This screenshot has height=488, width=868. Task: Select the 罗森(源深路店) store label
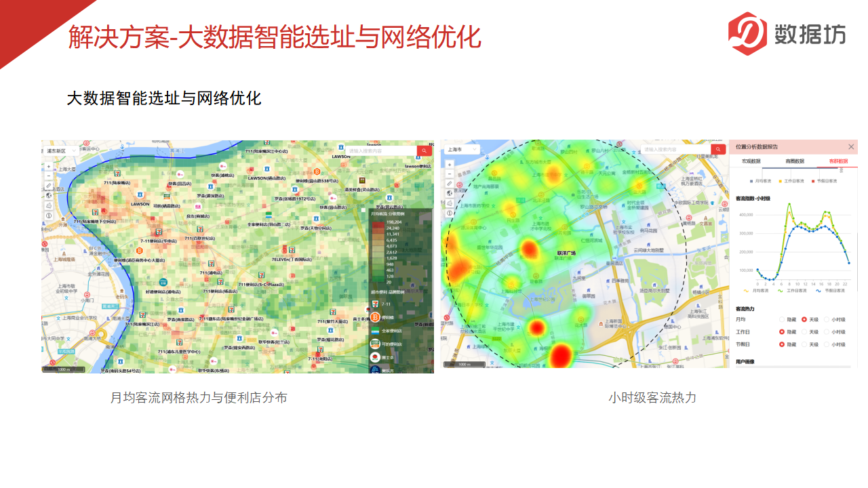pyautogui.click(x=210, y=196)
